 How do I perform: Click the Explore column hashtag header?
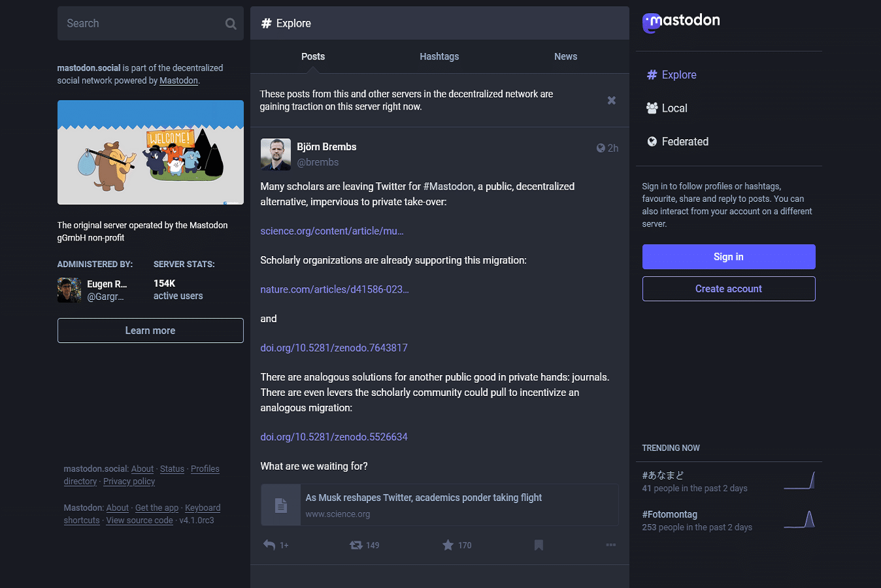[439, 24]
